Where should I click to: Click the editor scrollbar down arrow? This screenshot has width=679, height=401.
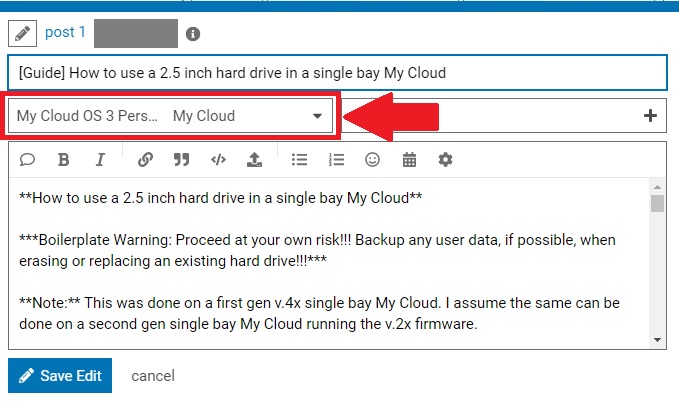click(657, 340)
